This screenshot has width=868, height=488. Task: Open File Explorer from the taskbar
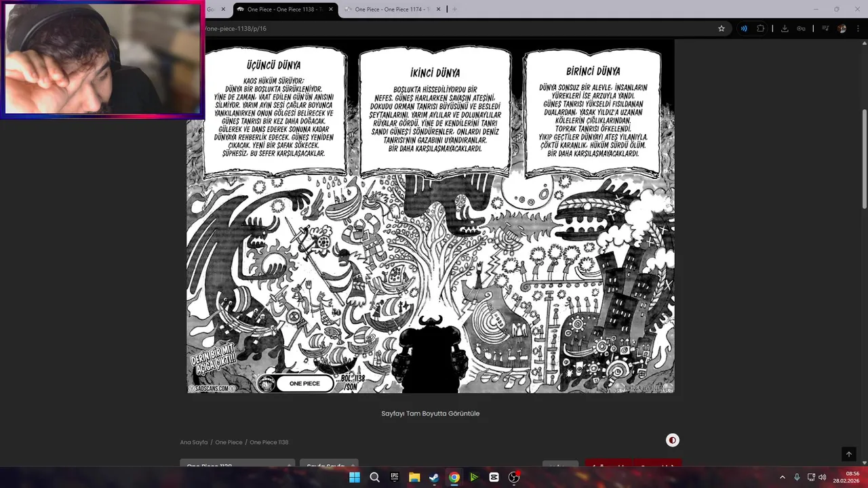point(414,477)
